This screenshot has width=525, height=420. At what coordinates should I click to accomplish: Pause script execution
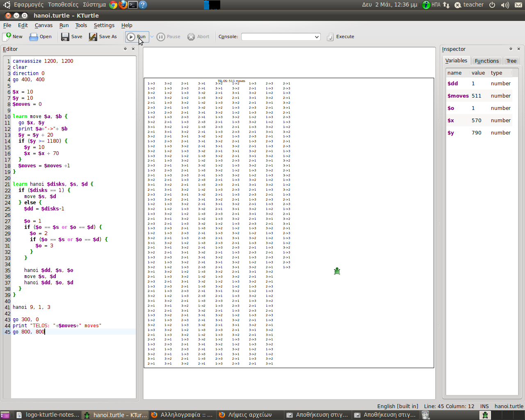[x=169, y=37]
